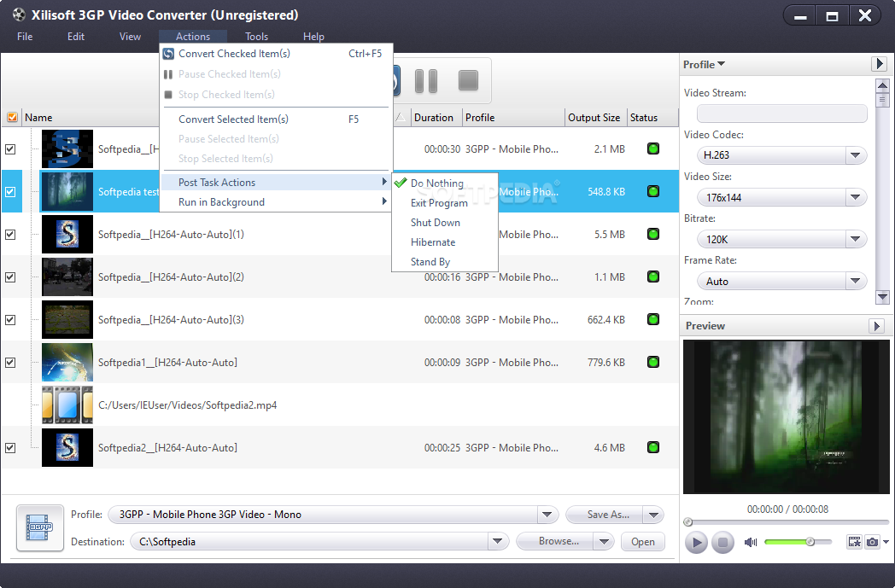Mute the preview volume speaker icon
The image size is (895, 588).
pos(750,542)
